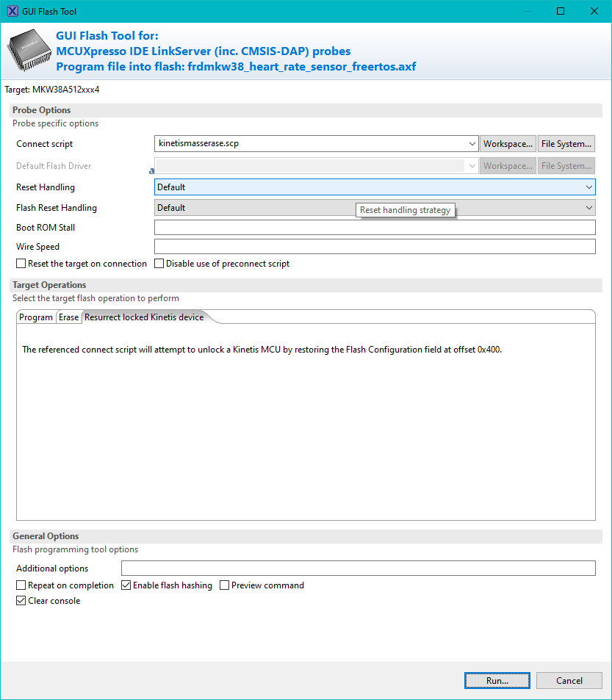This screenshot has height=700, width=612.
Task: Click the chip image in header
Action: coord(29,51)
